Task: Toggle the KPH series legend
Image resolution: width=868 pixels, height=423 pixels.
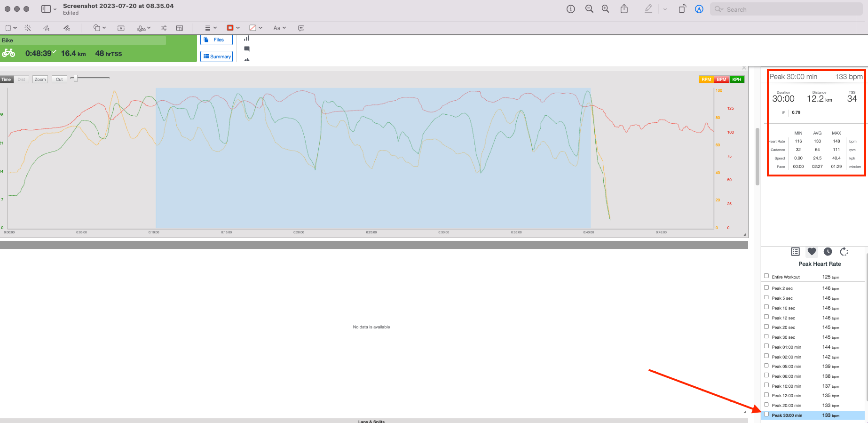Action: tap(737, 80)
